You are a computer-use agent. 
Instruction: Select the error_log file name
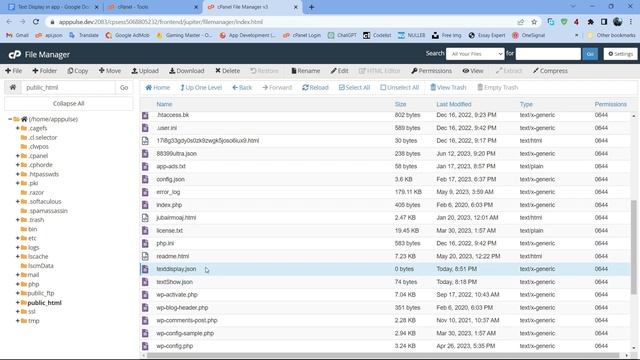(168, 192)
